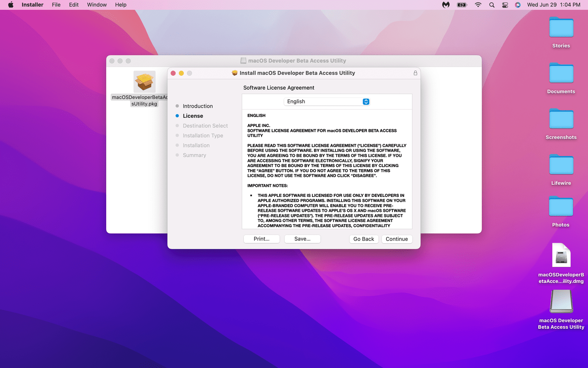Click the ENGLISH heading in license text
The image size is (588, 368).
click(x=256, y=116)
